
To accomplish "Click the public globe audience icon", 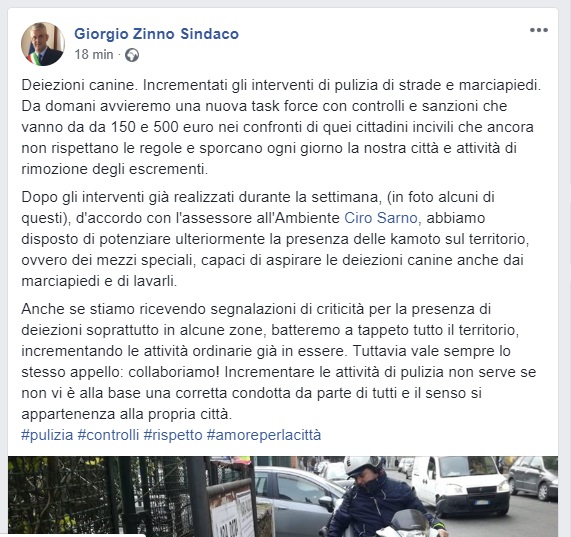I will click(x=132, y=55).
